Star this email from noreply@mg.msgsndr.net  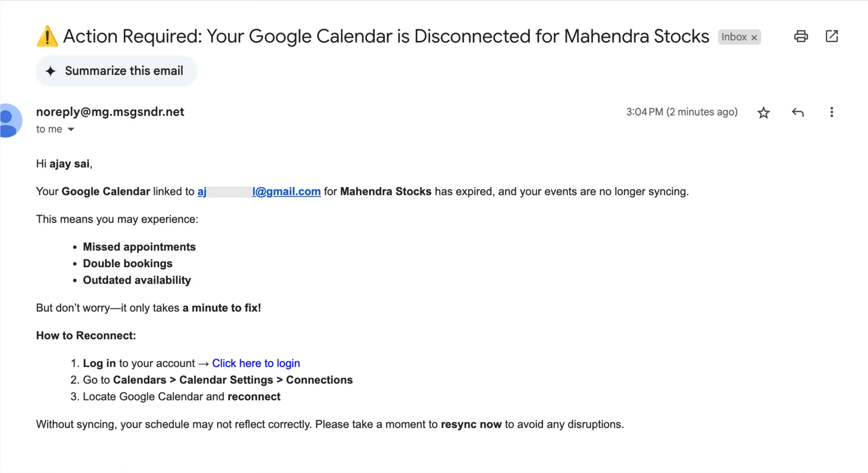tap(763, 112)
